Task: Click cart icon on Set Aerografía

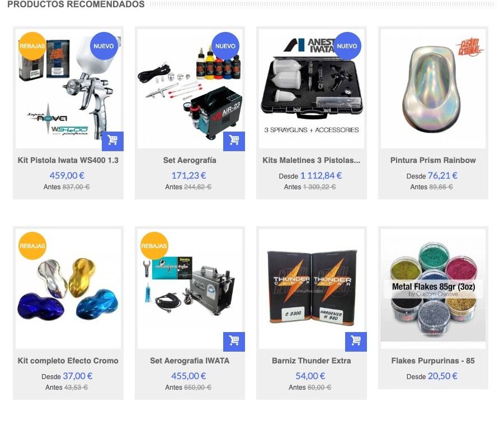Action: pyautogui.click(x=234, y=141)
